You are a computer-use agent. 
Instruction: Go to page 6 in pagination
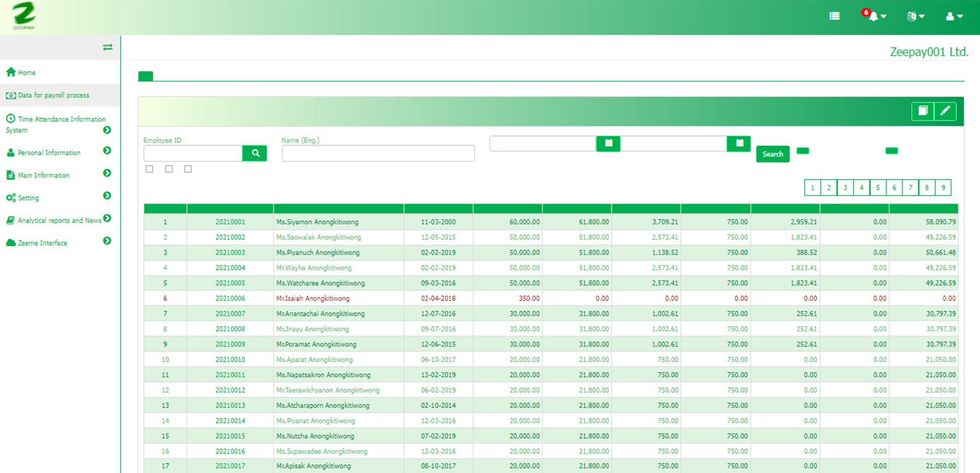pyautogui.click(x=894, y=188)
